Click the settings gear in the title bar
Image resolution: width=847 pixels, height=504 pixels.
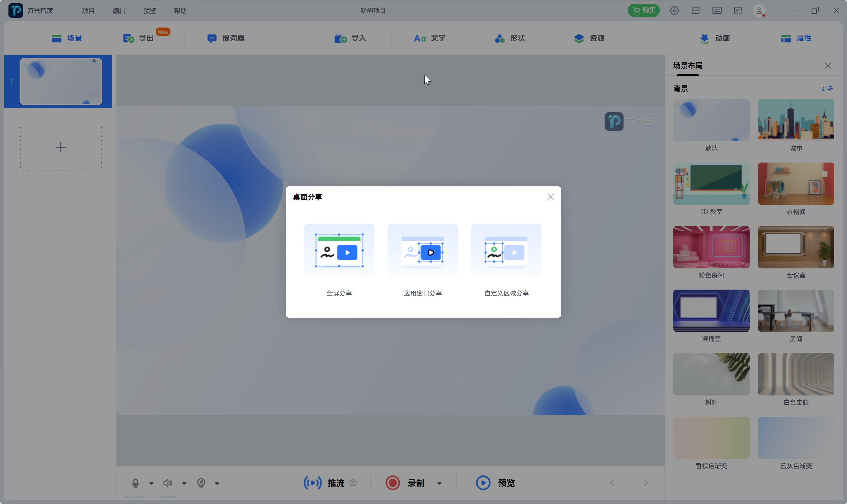[674, 11]
